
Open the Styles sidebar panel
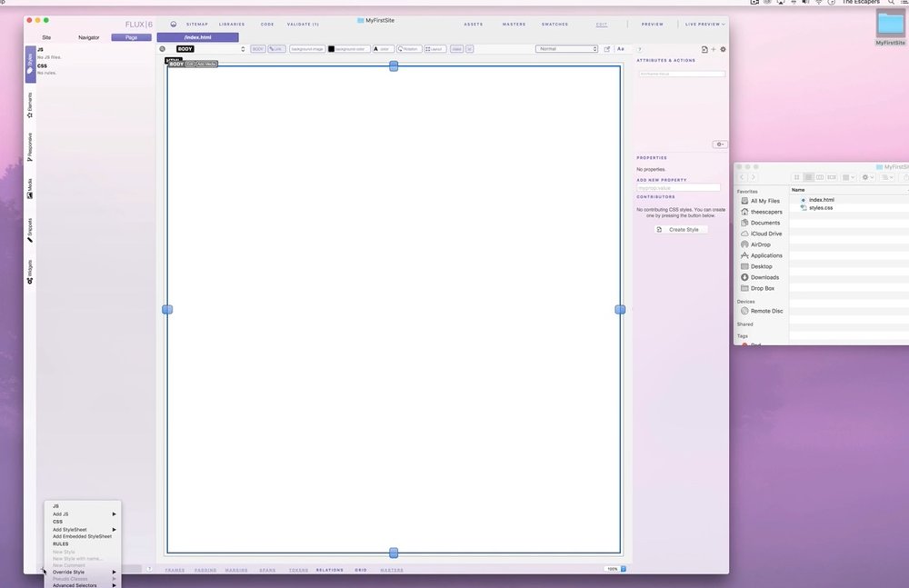pos(30,64)
